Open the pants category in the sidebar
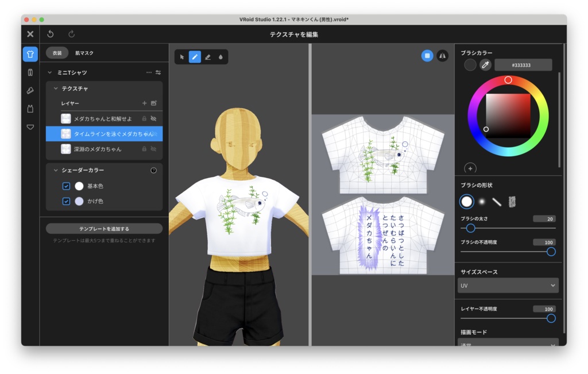Image resolution: width=588 pixels, height=374 pixels. pyautogui.click(x=30, y=72)
